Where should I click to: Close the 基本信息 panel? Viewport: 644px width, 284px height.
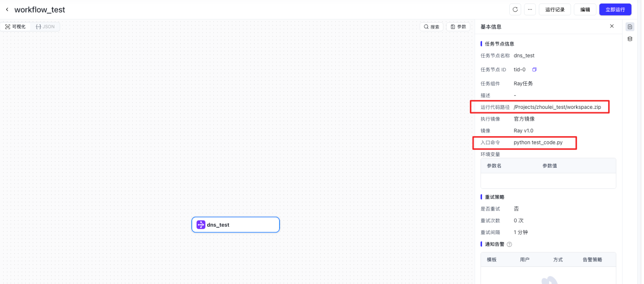(x=612, y=26)
